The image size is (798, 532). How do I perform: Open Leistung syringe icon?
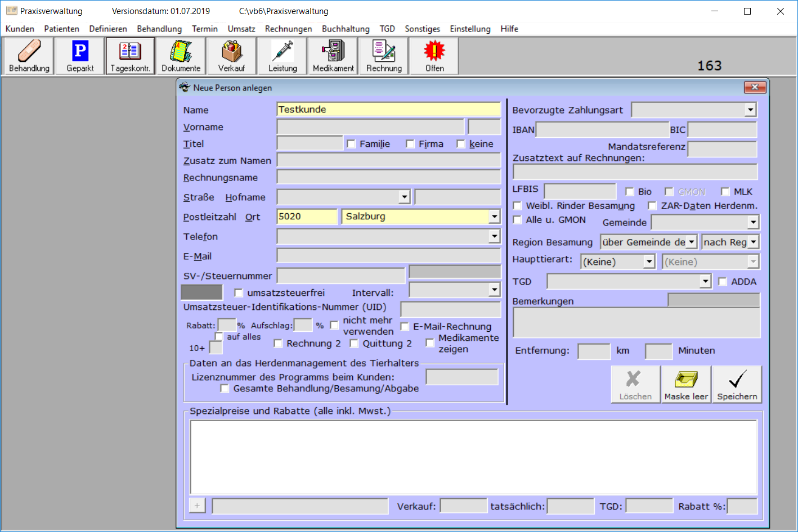tap(283, 56)
